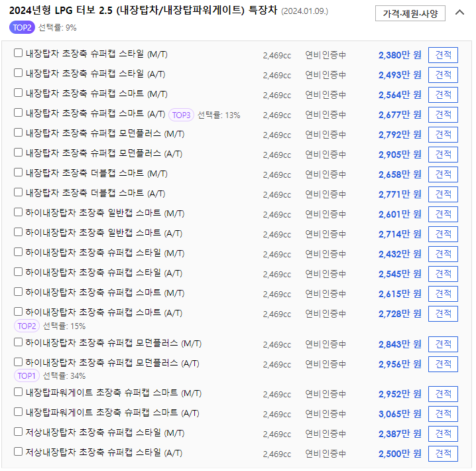
Task: Check 내장탑차 초장축 슈퍼캡 스마트 (A/T)
Action: (18, 113)
